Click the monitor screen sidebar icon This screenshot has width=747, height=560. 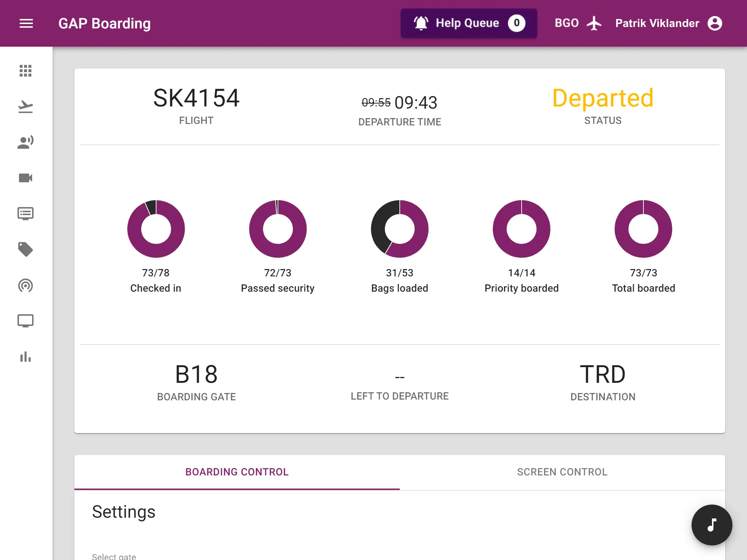pos(26,321)
